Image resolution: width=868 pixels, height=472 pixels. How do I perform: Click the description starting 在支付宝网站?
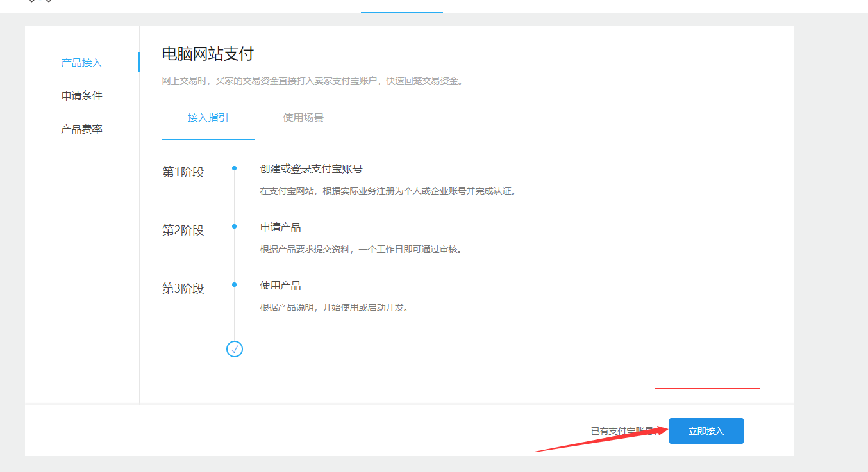coord(388,191)
